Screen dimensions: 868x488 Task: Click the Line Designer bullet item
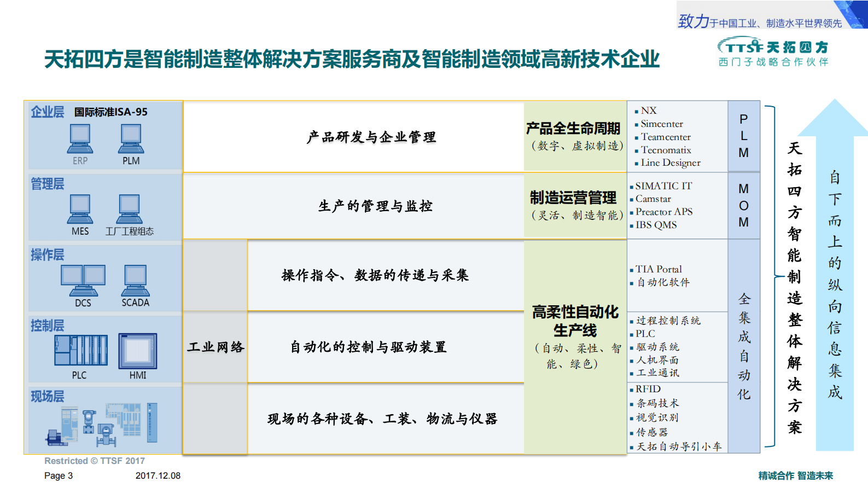(667, 162)
